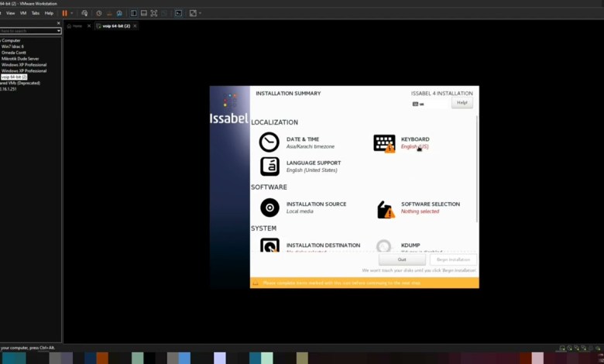Select Win7 Idrac 6 in the library
Screen dimensions: 604x364
pos(12,46)
